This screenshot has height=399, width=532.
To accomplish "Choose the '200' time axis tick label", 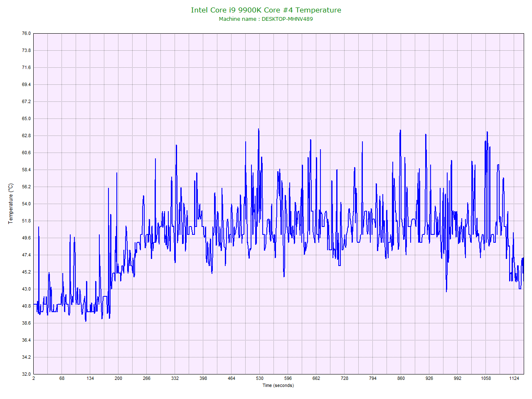I will pos(118,378).
